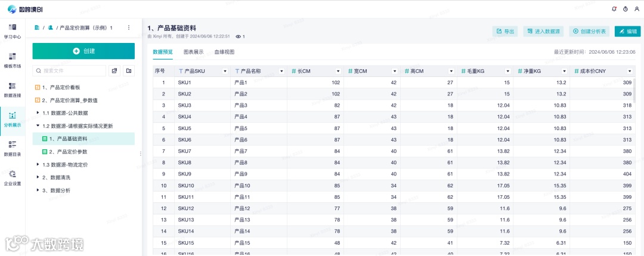The image size is (644, 256).
Task: Click the SKU7 cell
Action: [202, 151]
